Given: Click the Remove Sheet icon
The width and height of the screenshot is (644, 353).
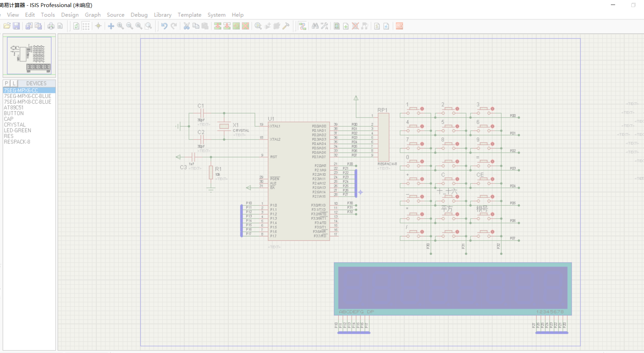Looking at the screenshot, I should pos(355,26).
